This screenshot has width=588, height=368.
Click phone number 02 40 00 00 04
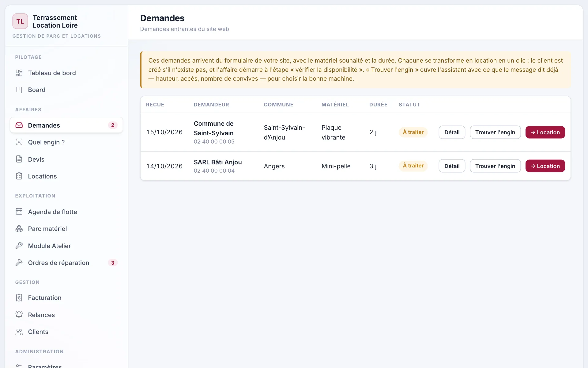tap(214, 171)
